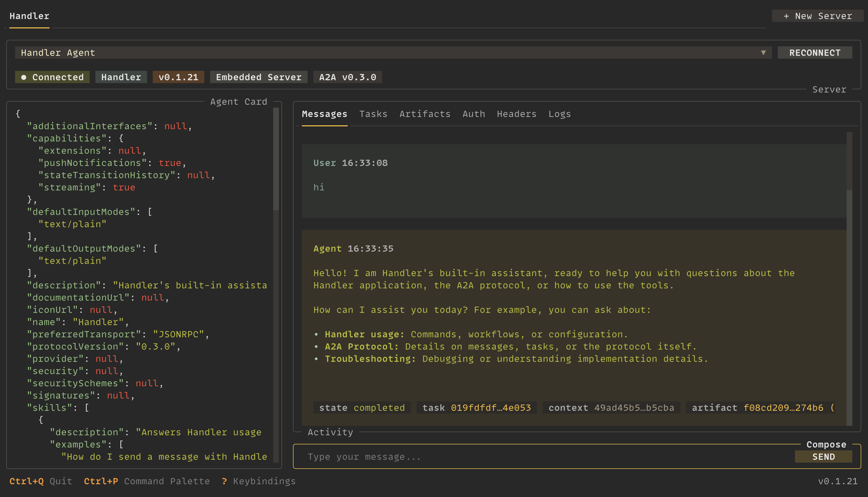This screenshot has height=497, width=868.
Task: Click the dropdown arrow of Handler Agent selector
Action: (763, 53)
